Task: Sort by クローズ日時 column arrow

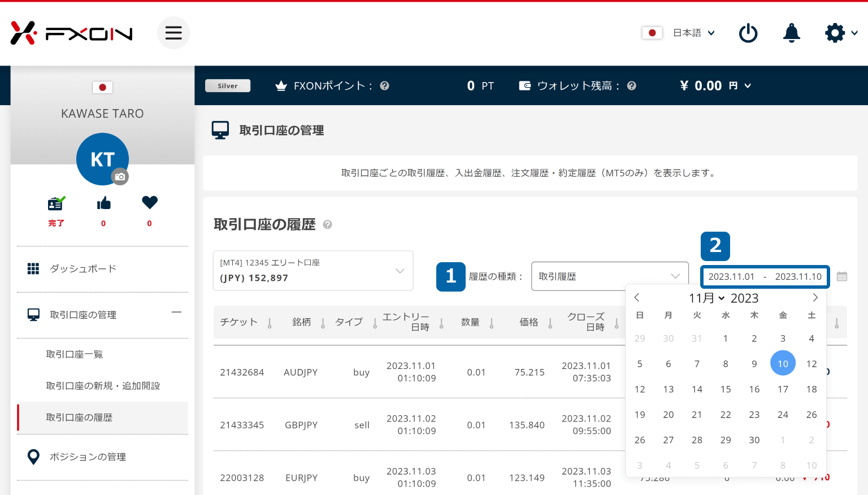Action: point(617,323)
